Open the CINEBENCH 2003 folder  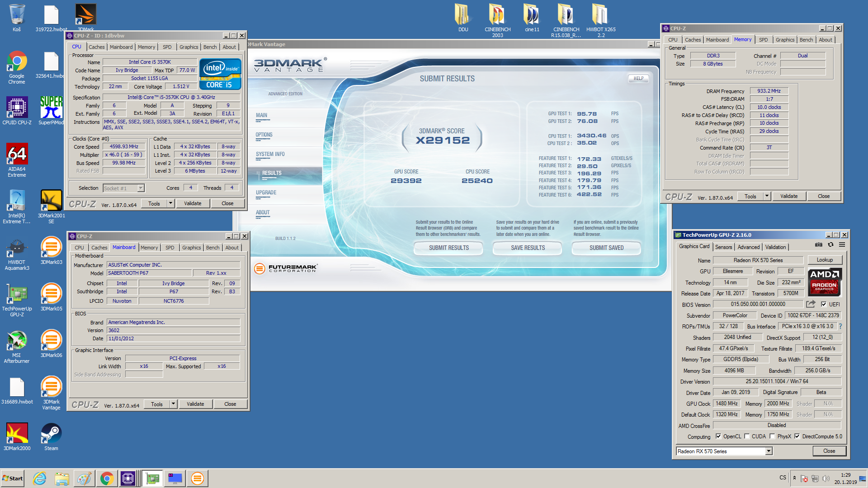(497, 21)
